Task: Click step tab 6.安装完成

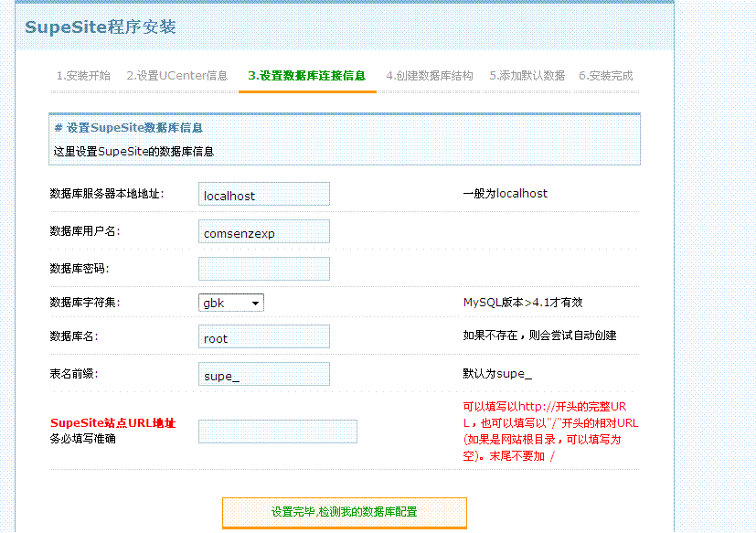Action: [x=605, y=76]
